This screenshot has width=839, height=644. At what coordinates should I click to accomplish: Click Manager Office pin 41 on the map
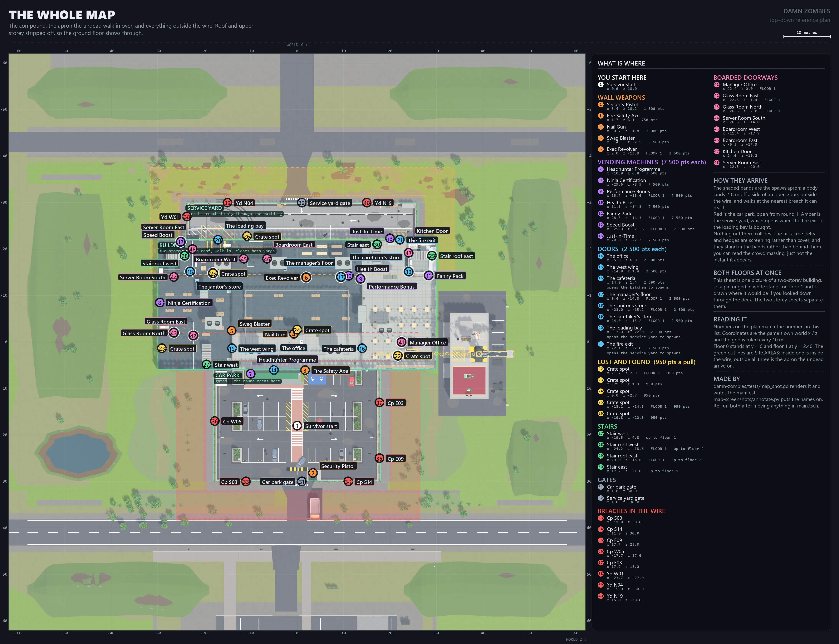(401, 342)
